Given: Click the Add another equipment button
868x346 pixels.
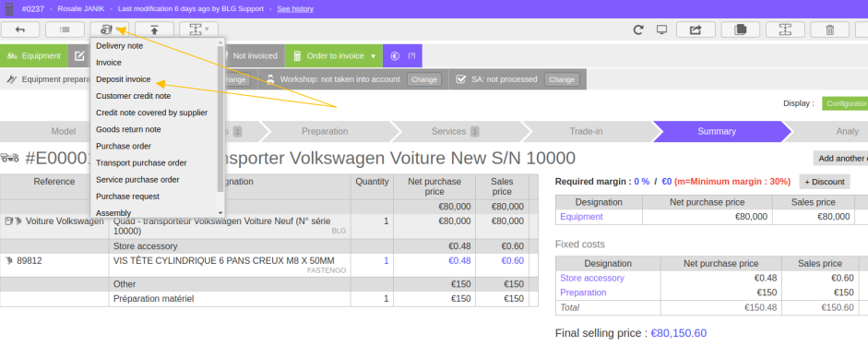Looking at the screenshot, I should click(840, 159).
